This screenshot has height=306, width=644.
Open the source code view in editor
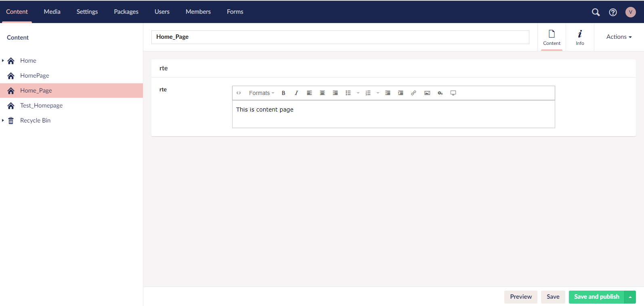click(x=239, y=93)
